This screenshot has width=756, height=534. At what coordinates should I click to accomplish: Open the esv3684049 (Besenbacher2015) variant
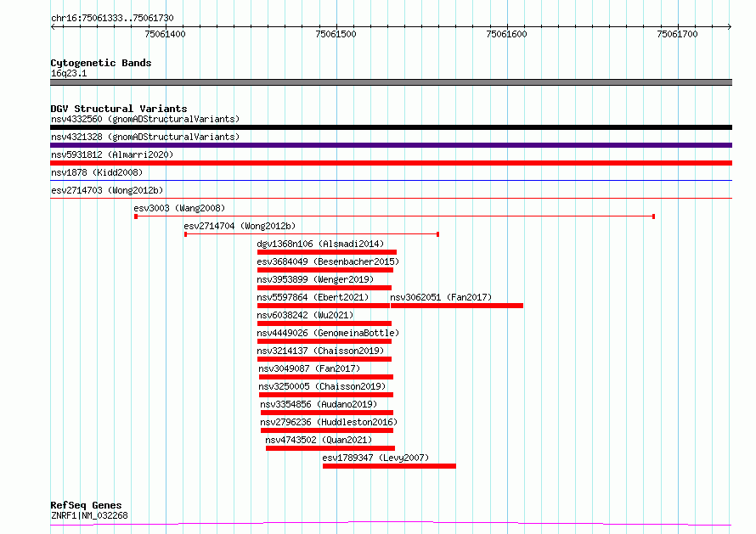click(328, 261)
